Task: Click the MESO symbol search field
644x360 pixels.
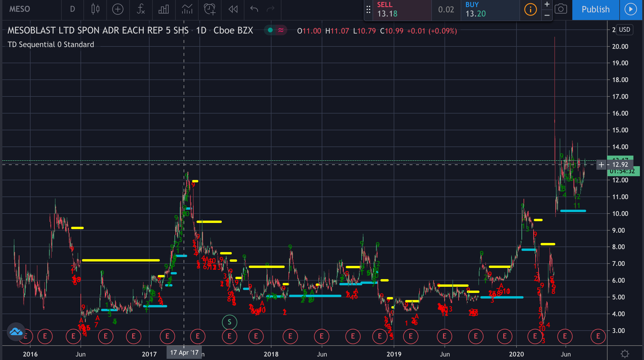Action: tap(20, 9)
